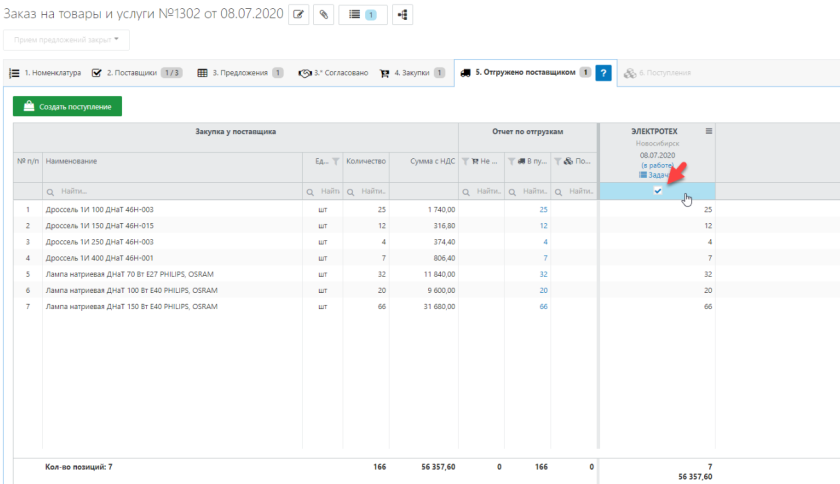This screenshot has height=484, width=840.
Task: Click the blue 66 shipped quantity link
Action: (x=543, y=306)
